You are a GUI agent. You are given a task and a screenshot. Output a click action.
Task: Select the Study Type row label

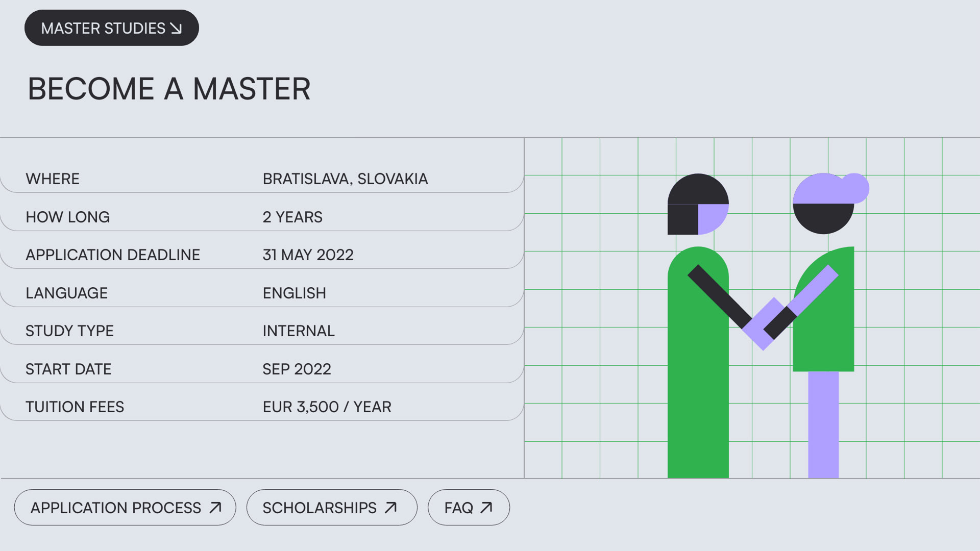tap(69, 331)
